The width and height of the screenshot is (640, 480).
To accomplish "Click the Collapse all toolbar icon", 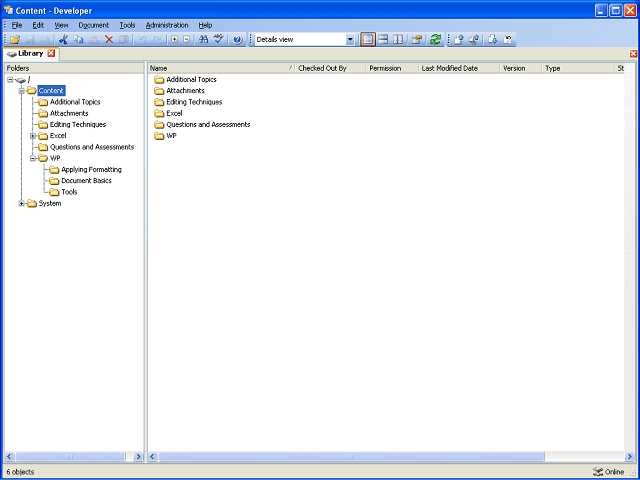I will (x=187, y=40).
